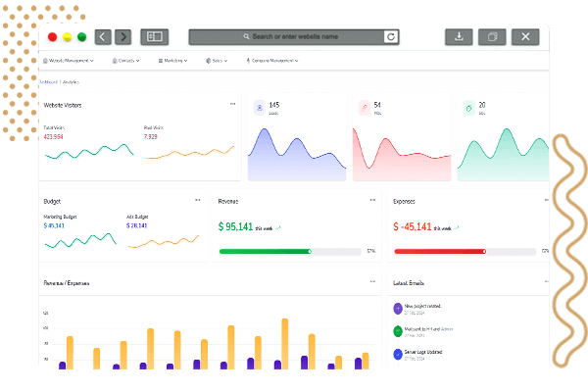The image size is (588, 392).
Task: Click the Ads Budget value $28,141
Action: coord(136,225)
